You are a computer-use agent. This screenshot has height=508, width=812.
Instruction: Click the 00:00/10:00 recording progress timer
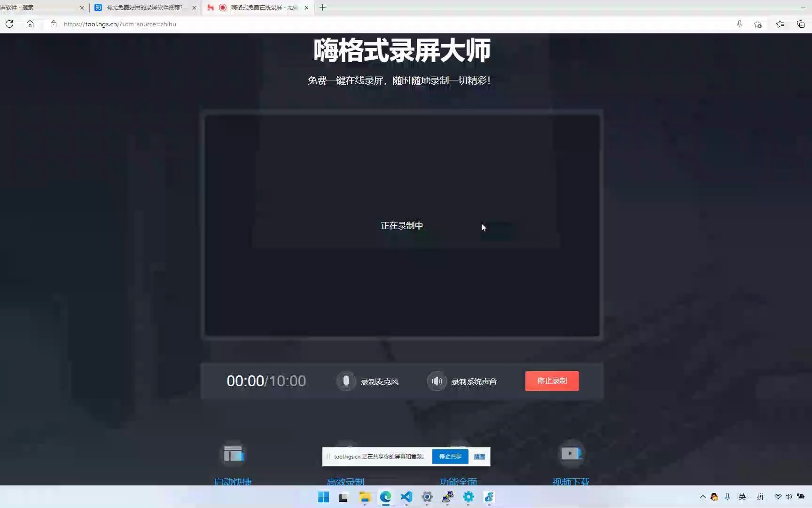click(x=266, y=381)
